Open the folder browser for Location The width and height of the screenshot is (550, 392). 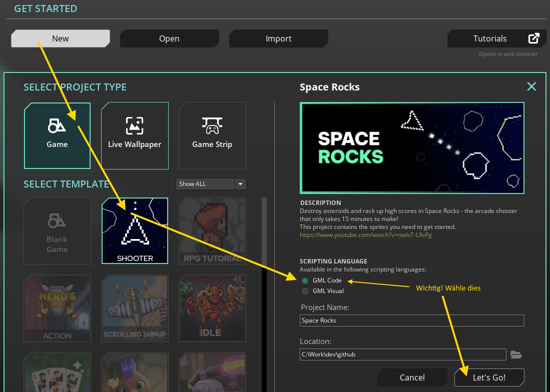pos(516,354)
